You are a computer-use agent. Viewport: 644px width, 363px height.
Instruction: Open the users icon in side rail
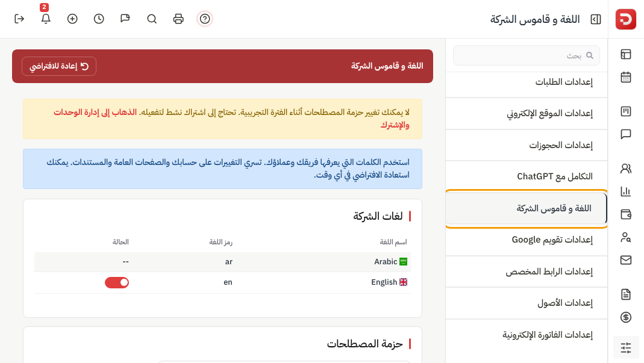[625, 169]
